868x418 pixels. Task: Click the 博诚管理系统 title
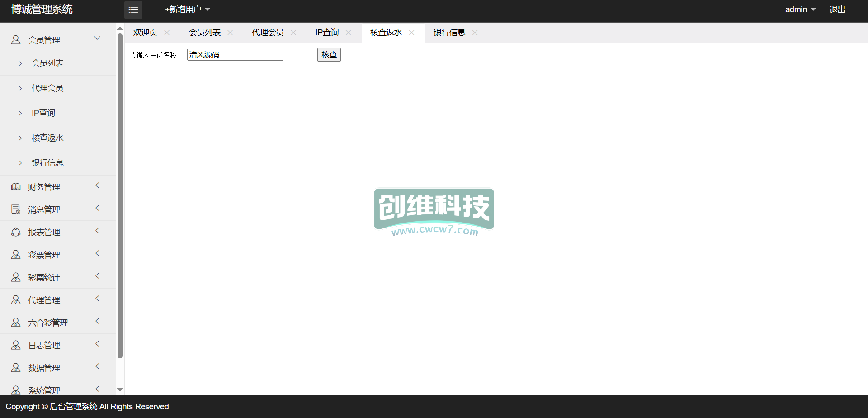tap(42, 9)
